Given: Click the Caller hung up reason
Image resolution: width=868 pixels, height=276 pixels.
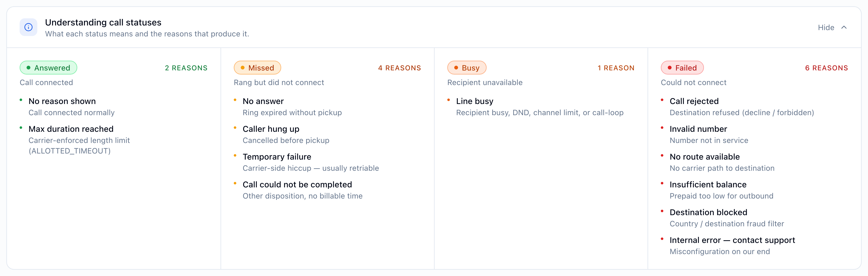Looking at the screenshot, I should pos(271,129).
